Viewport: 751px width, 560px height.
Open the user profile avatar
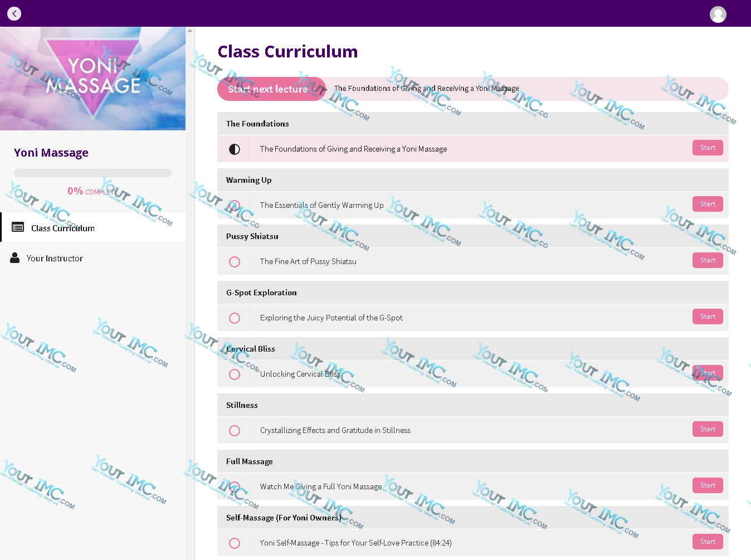click(718, 14)
